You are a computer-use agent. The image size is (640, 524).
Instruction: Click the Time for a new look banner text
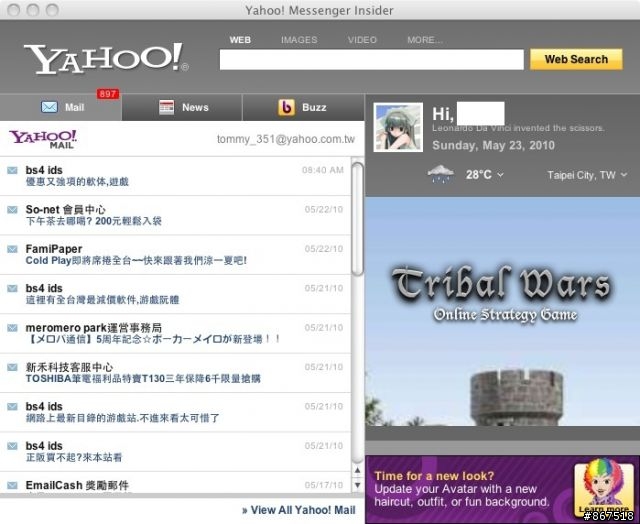pos(434,476)
